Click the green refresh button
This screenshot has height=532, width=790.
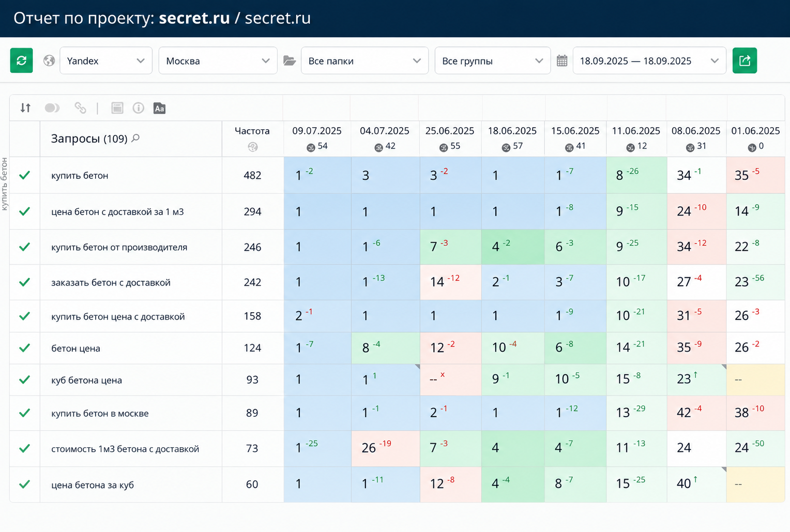coord(22,60)
